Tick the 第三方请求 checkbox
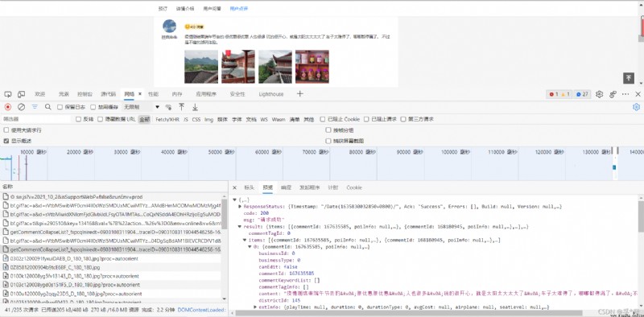The height and width of the screenshot is (317, 644). pyautogui.click(x=403, y=119)
